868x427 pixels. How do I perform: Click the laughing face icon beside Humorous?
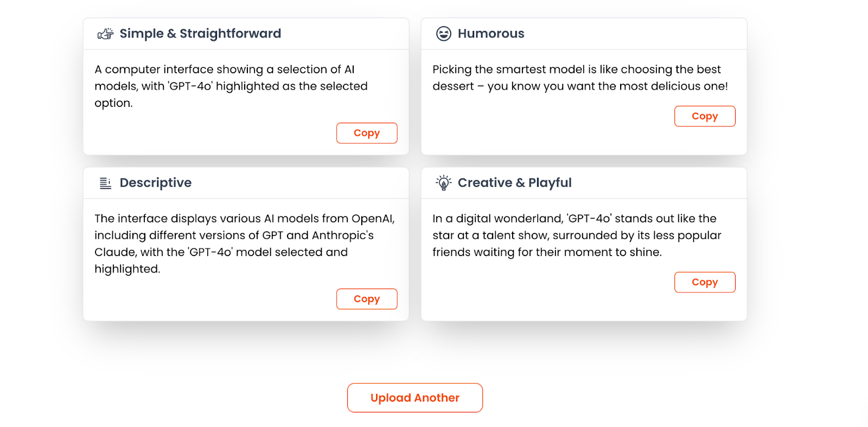[x=444, y=34]
